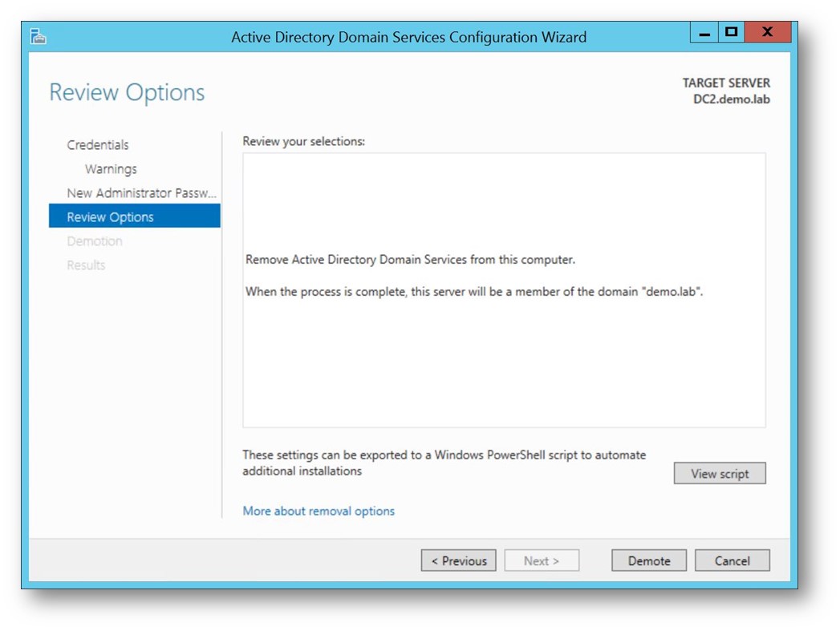Click the disabled Next button

(542, 560)
